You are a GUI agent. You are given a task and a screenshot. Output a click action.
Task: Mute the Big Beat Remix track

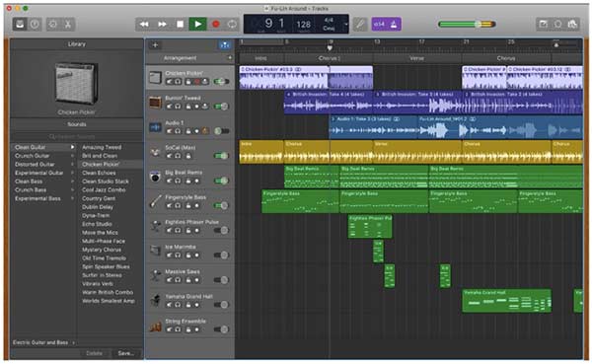click(170, 181)
